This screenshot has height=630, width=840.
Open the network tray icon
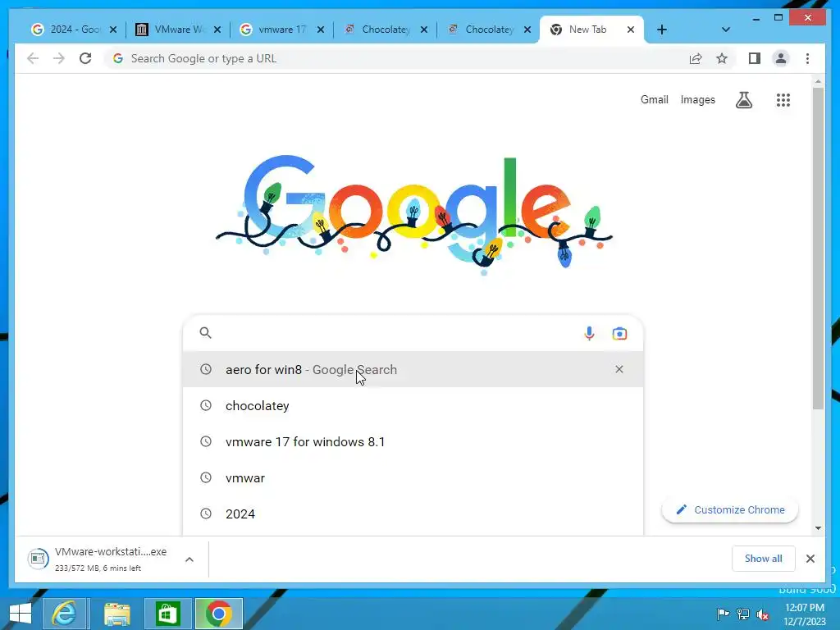point(743,614)
